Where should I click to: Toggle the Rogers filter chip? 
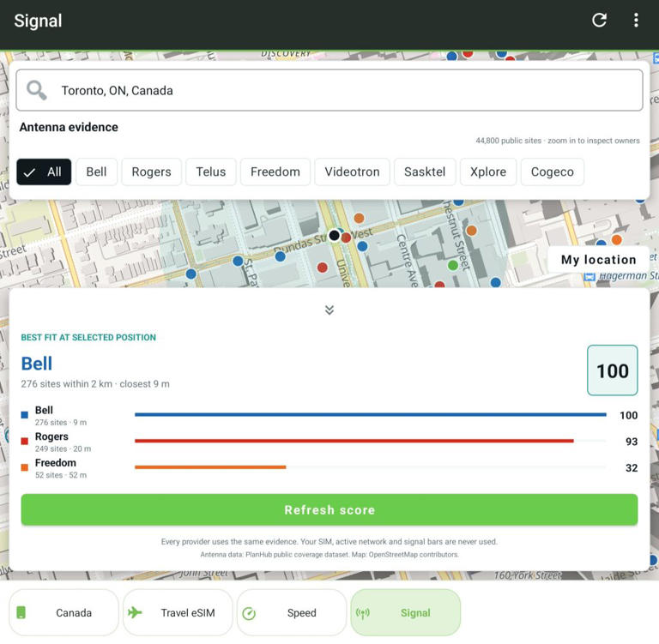click(x=151, y=172)
